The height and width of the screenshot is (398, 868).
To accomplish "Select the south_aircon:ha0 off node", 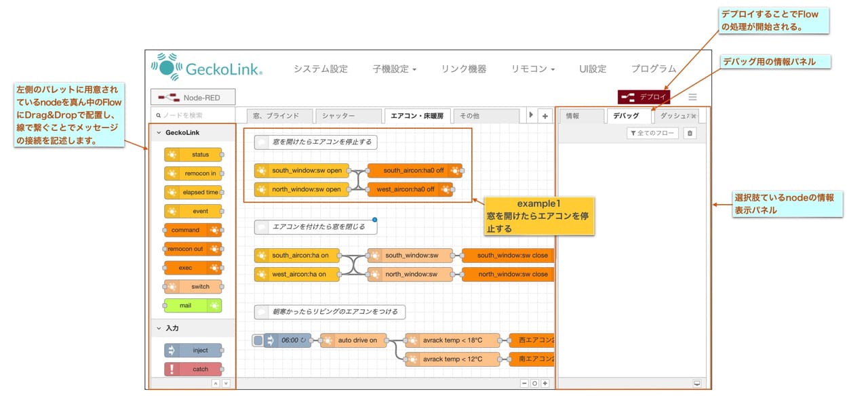I will (414, 171).
